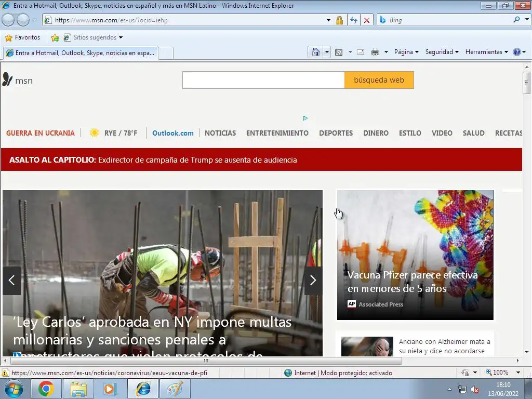
Task: Open the Página menu
Action: pyautogui.click(x=406, y=52)
